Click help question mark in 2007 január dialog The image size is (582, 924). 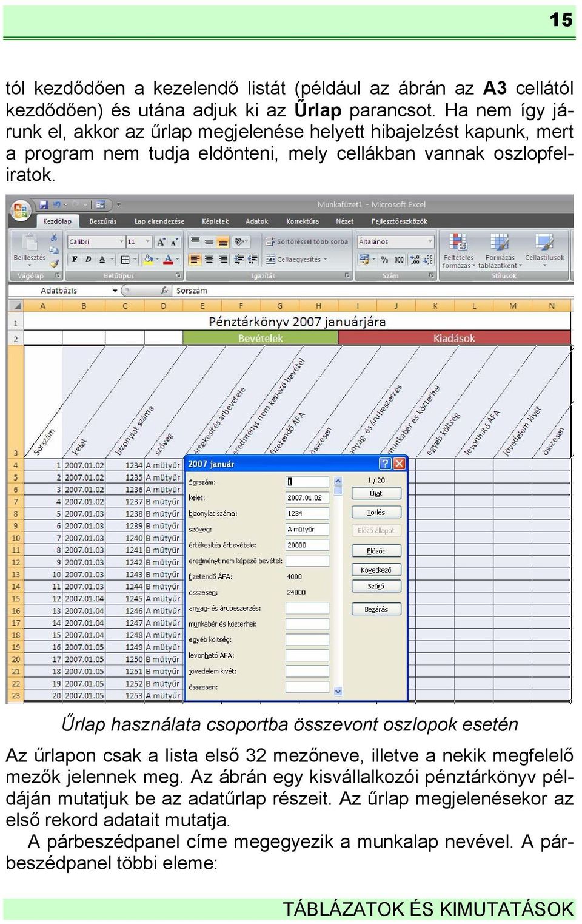coord(384,464)
